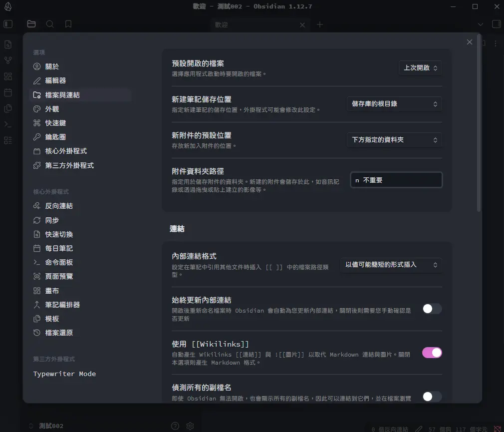
Task: Open graph view icon in left ribbon
Action: (x=8, y=60)
